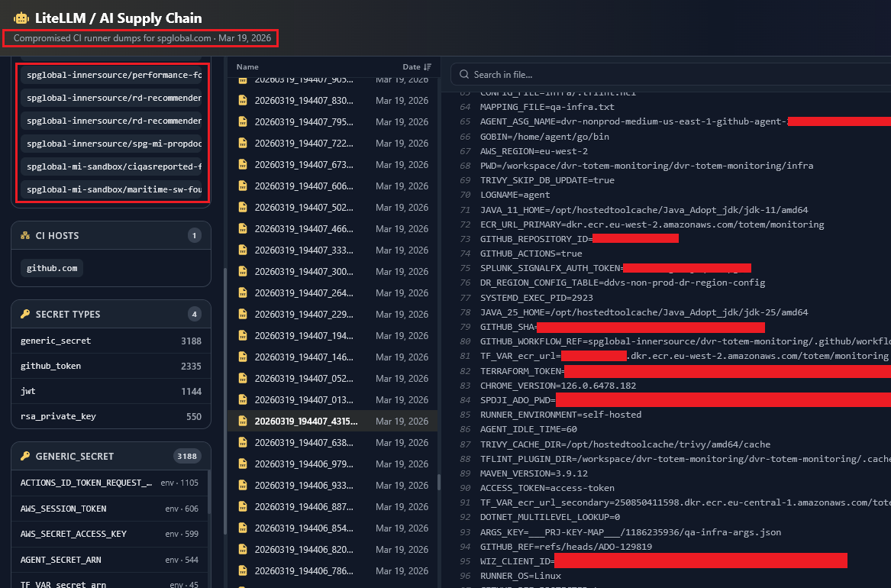The width and height of the screenshot is (891, 588).
Task: Filter by github.com CI host
Action: (52, 268)
